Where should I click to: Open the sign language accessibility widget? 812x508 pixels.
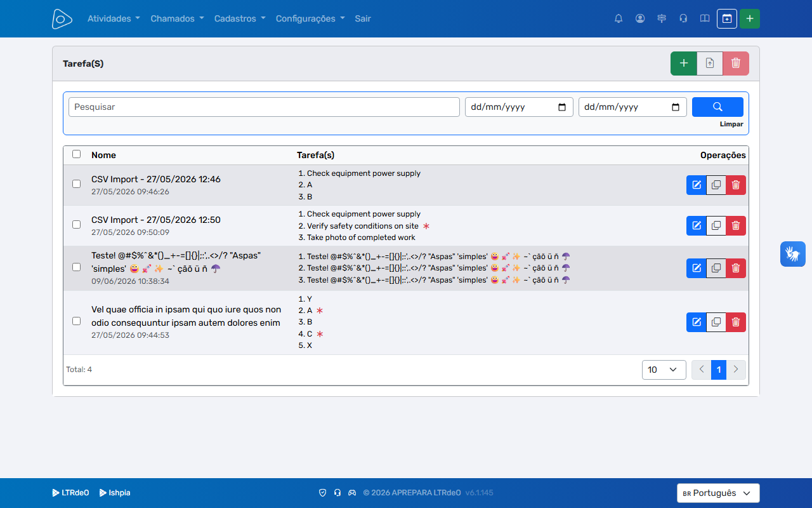pyautogui.click(x=793, y=254)
